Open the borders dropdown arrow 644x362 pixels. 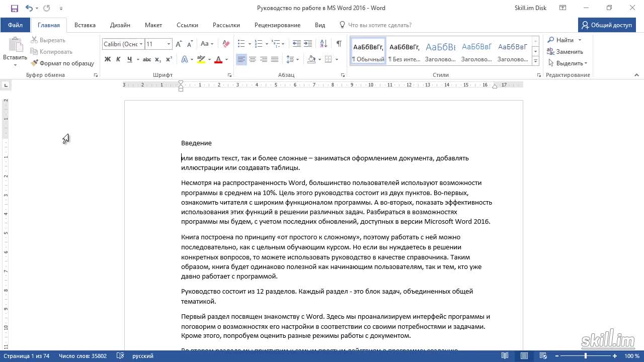coord(337,59)
